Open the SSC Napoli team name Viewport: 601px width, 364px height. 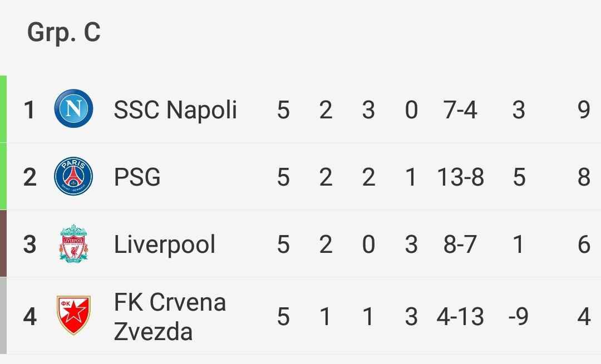coord(175,109)
